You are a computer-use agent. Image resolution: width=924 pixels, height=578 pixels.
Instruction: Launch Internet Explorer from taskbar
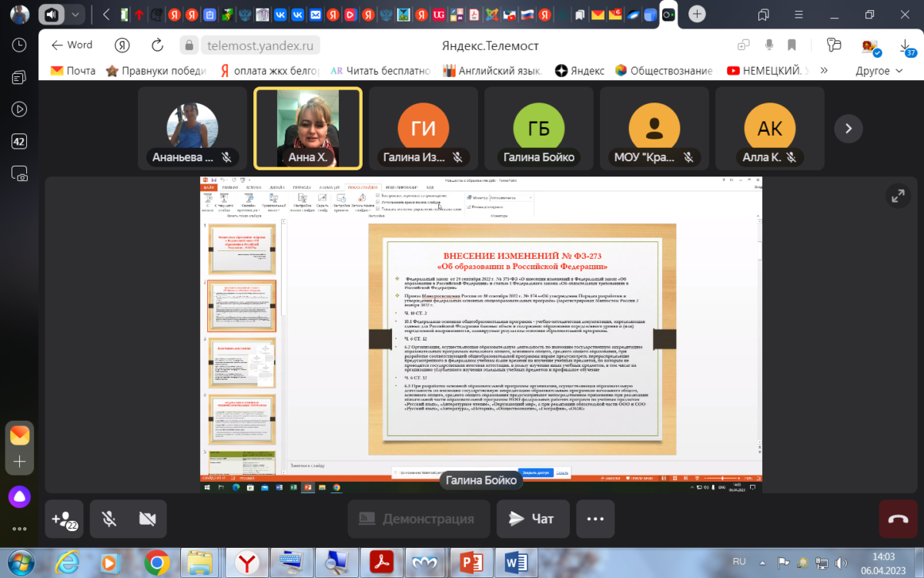pyautogui.click(x=67, y=562)
